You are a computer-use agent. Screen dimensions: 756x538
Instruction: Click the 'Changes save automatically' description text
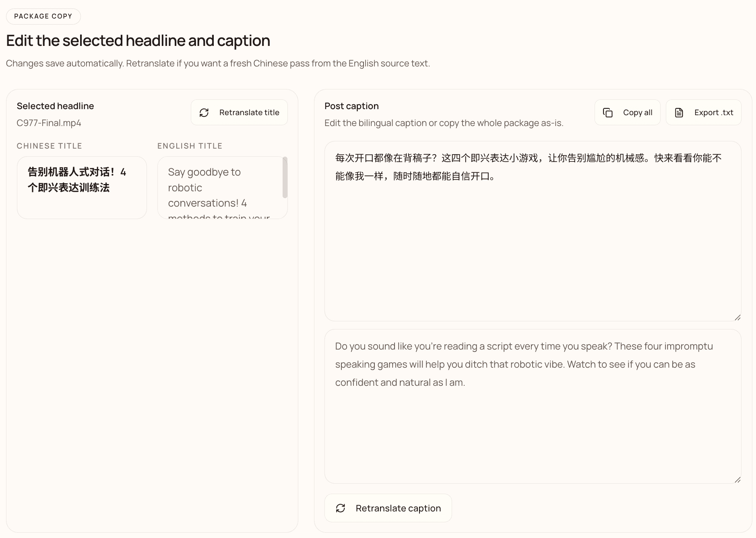[x=218, y=64]
